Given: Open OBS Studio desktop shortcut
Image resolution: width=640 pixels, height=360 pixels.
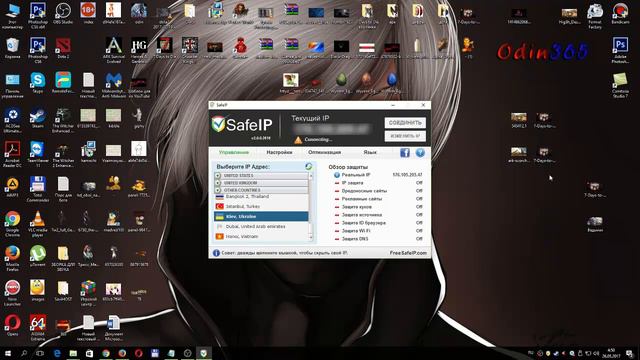Looking at the screenshot, I should coord(63,13).
